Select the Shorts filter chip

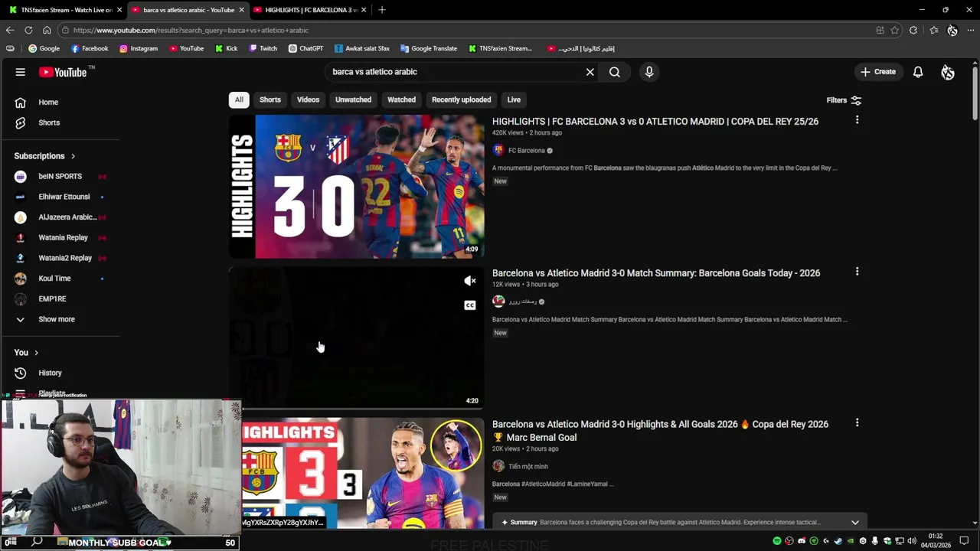[x=270, y=99]
